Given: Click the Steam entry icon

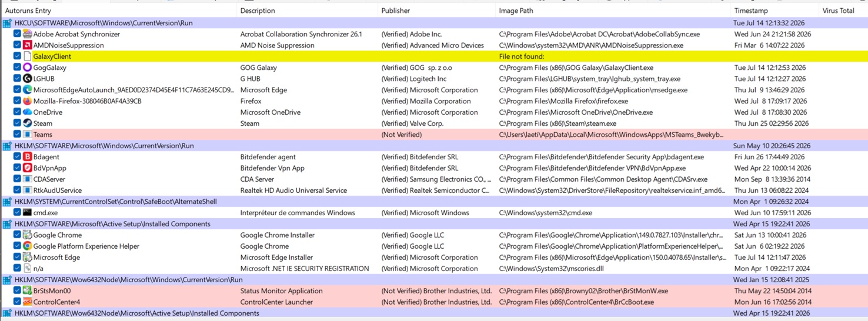Looking at the screenshot, I should tap(27, 123).
